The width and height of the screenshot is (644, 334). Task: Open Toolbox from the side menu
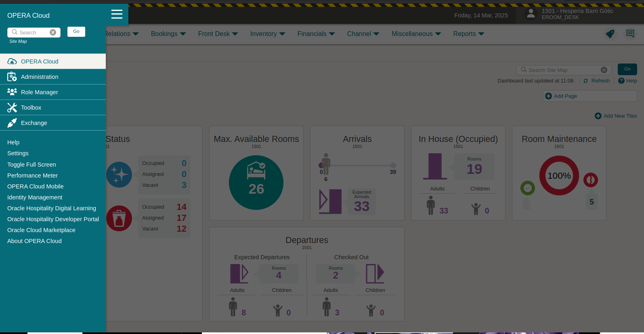[31, 108]
